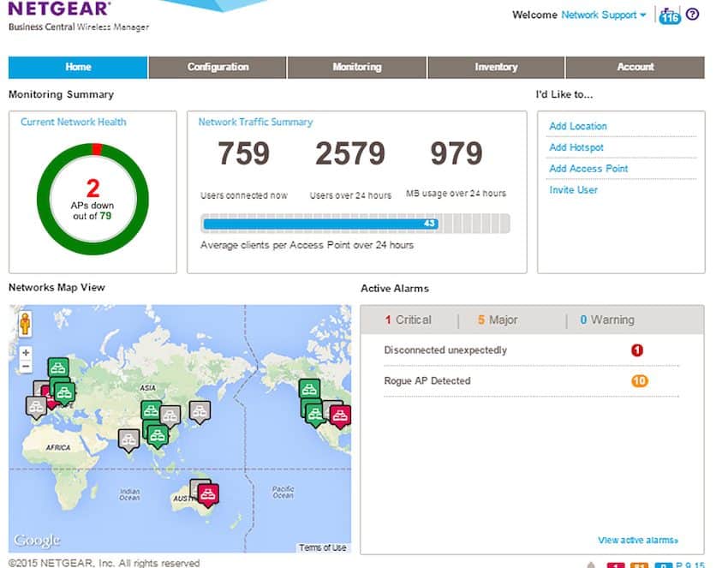The width and height of the screenshot is (728, 568).
Task: Click the Add Hotspot link
Action: pyautogui.click(x=576, y=147)
